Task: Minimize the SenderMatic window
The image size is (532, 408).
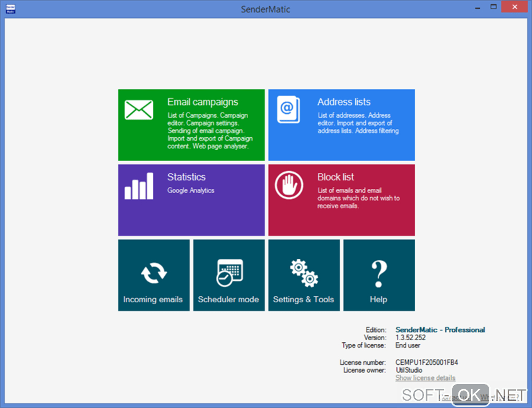Action: pyautogui.click(x=477, y=7)
